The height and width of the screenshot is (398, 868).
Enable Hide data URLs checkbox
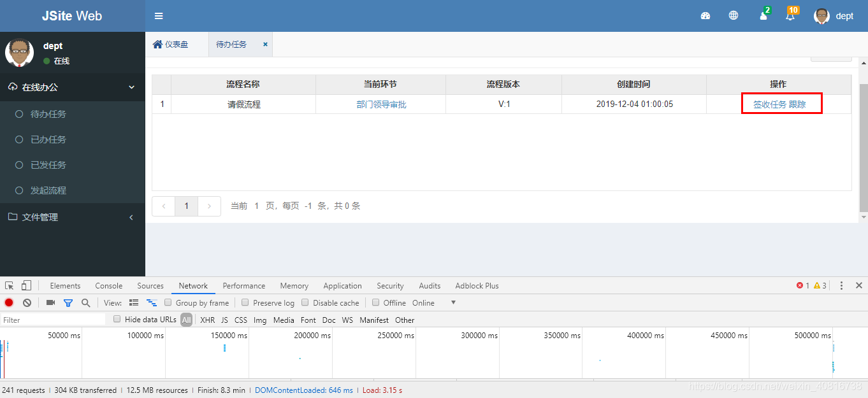coord(117,319)
